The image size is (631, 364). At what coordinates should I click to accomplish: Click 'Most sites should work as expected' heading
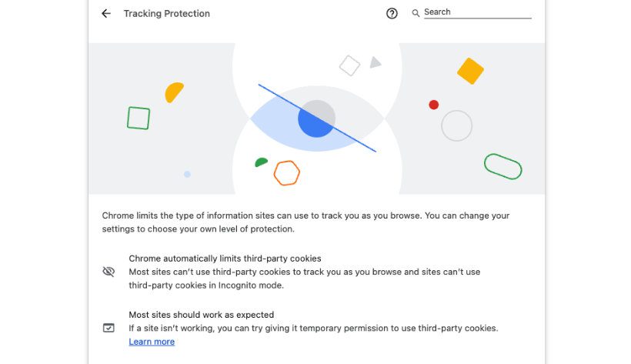click(201, 315)
